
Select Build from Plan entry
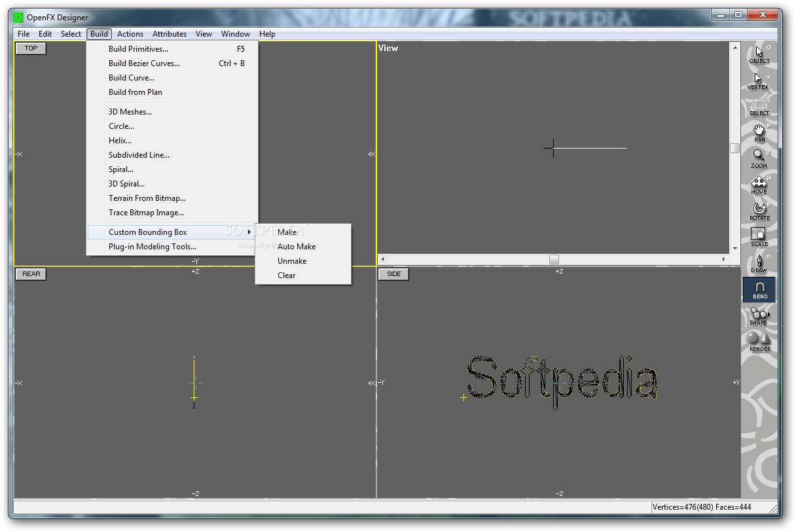[x=173, y=92]
